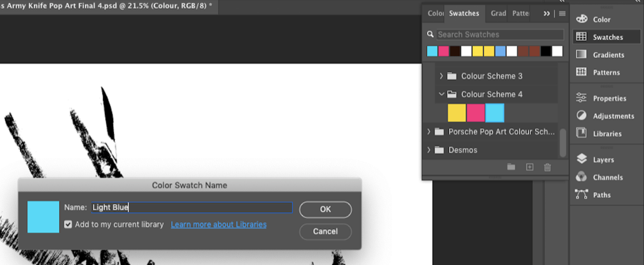The image size is (644, 265).
Task: Open the Properties panel icon
Action: click(x=581, y=98)
